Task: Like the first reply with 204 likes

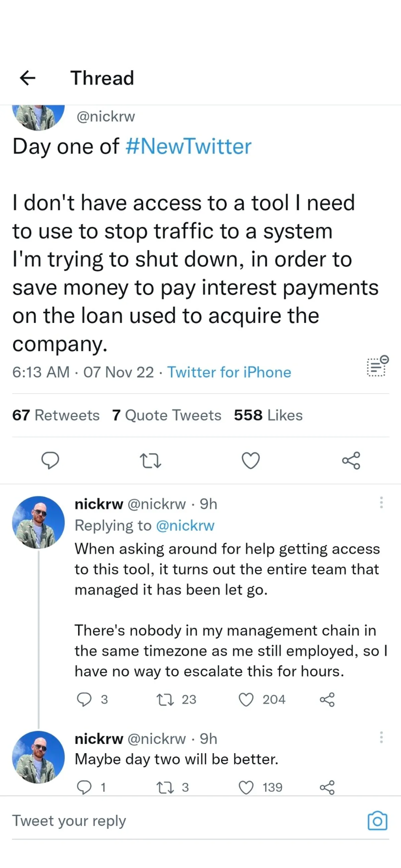Action: click(x=246, y=699)
